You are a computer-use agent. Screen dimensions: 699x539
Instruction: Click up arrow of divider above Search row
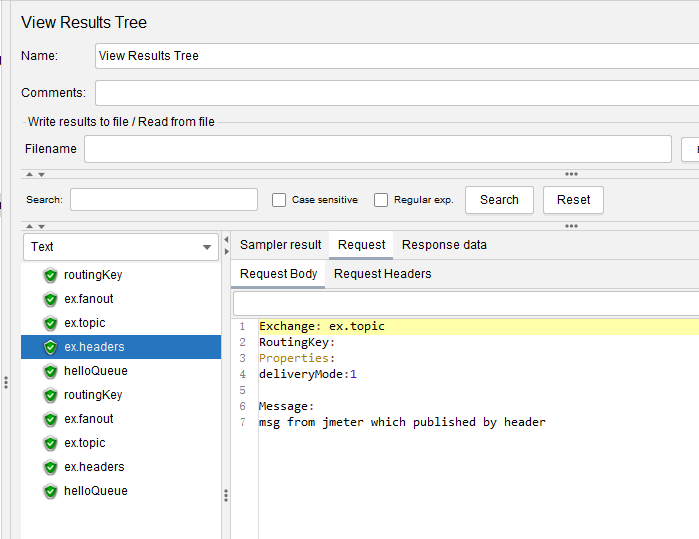pyautogui.click(x=29, y=174)
